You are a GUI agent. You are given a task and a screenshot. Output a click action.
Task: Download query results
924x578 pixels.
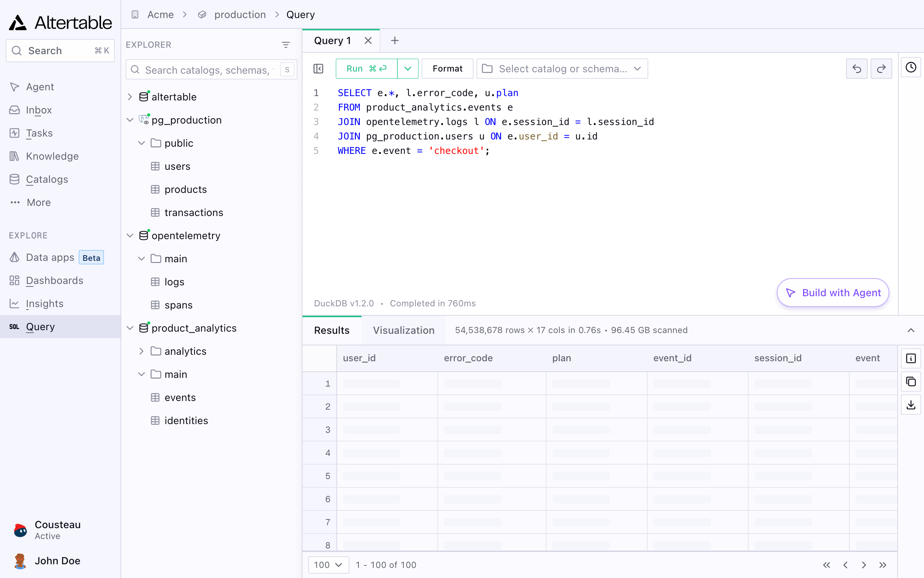pyautogui.click(x=911, y=405)
